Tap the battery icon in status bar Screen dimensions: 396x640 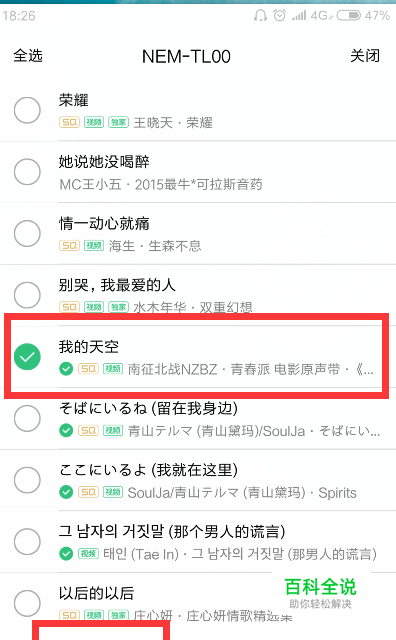(x=348, y=16)
